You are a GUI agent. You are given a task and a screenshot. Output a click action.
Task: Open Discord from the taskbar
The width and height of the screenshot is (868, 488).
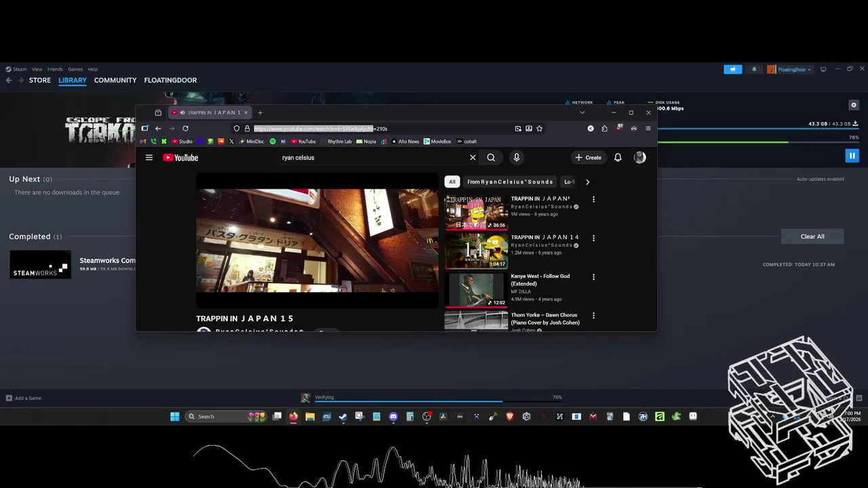tap(393, 416)
